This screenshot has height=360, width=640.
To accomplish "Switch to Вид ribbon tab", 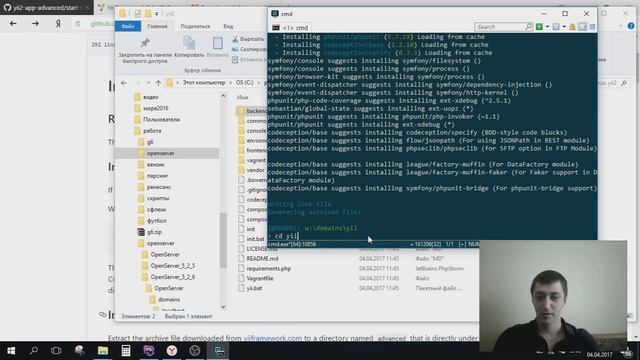I will point(228,26).
